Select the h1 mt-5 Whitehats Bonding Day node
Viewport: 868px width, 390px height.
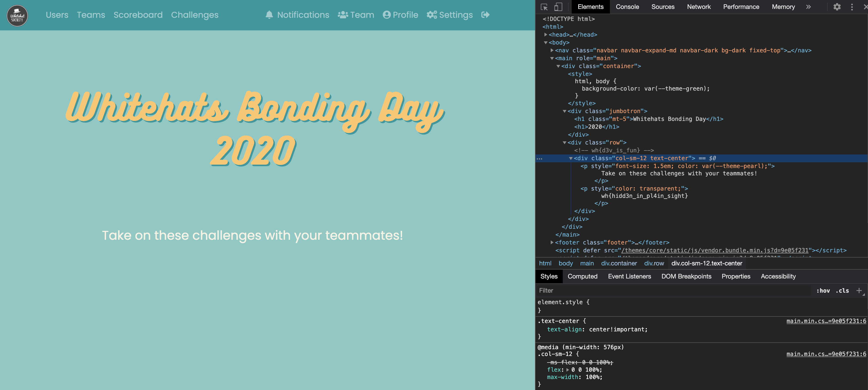point(649,119)
